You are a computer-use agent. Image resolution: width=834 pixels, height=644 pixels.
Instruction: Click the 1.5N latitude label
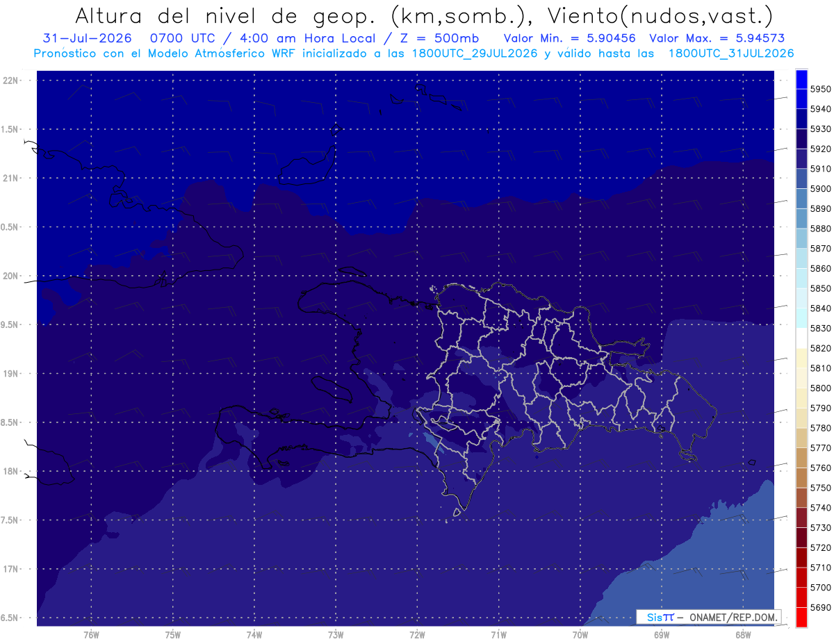pos(10,129)
